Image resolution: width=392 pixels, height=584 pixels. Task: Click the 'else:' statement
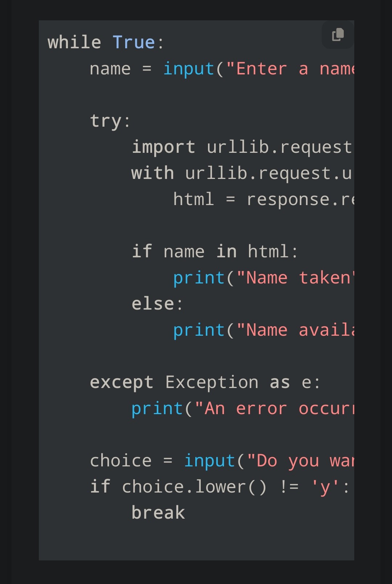pos(157,304)
